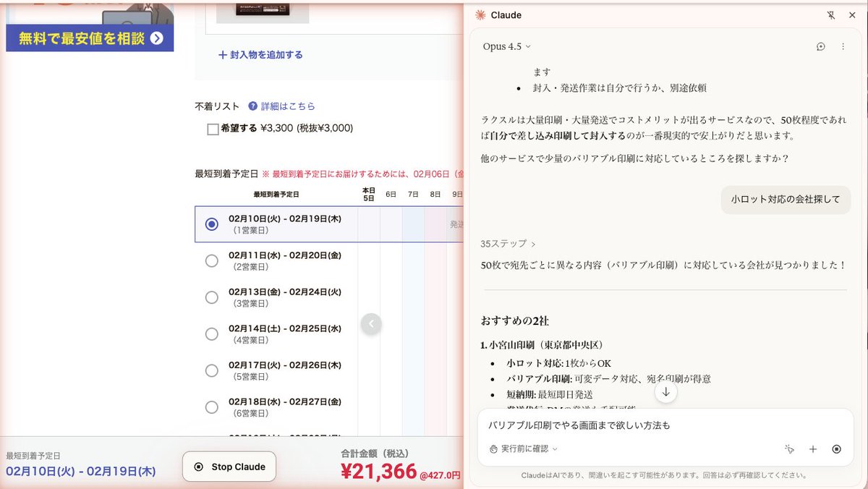The height and width of the screenshot is (489, 868).
Task: Click the bottom bar 02月10日(火) - 02月19日(木) date
Action: point(81,471)
